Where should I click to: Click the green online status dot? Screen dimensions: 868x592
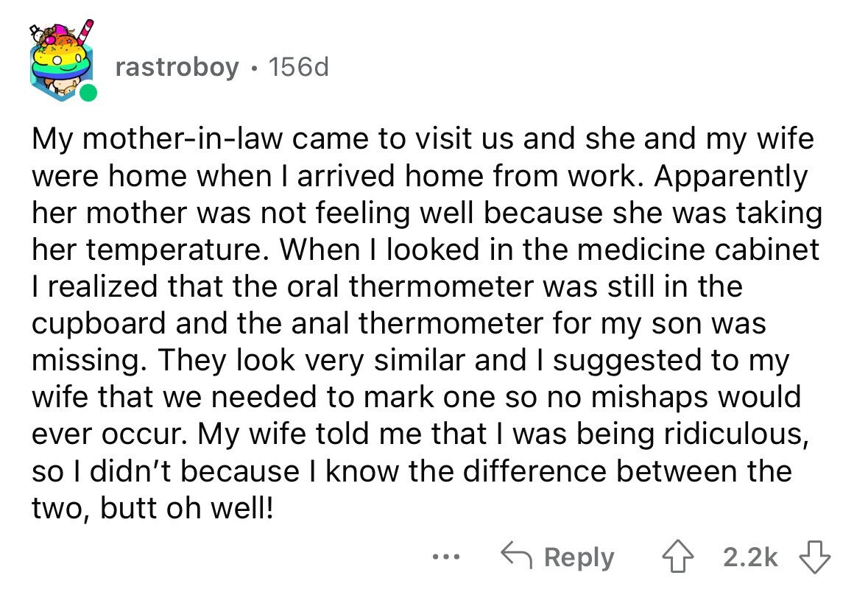(88, 93)
